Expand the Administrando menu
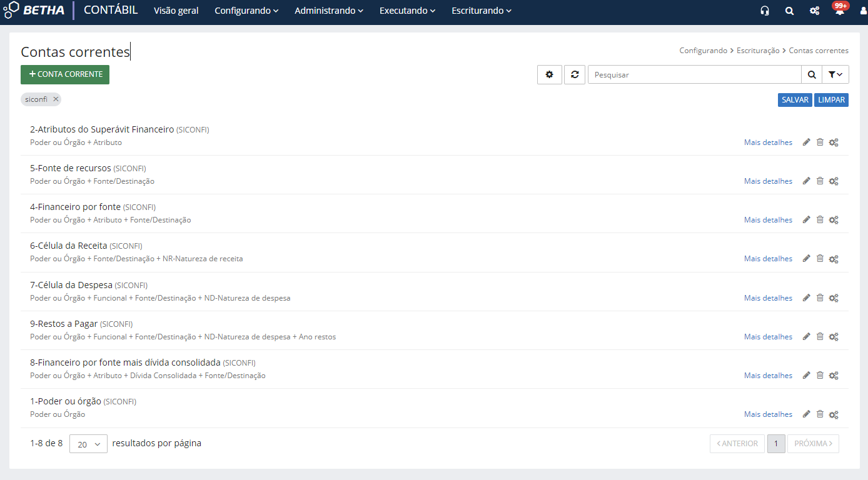The width and height of the screenshot is (868, 480). point(329,11)
